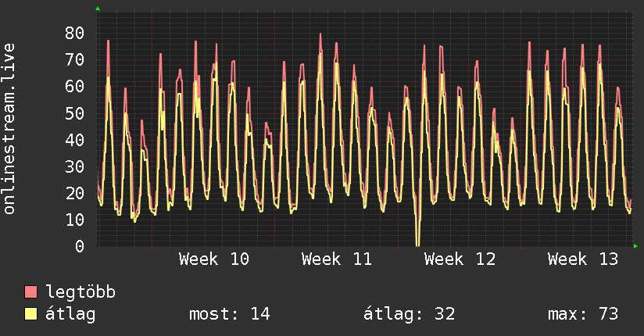The image size is (644, 336).
Task: Click the Week 11 axis label
Action: [x=336, y=259]
